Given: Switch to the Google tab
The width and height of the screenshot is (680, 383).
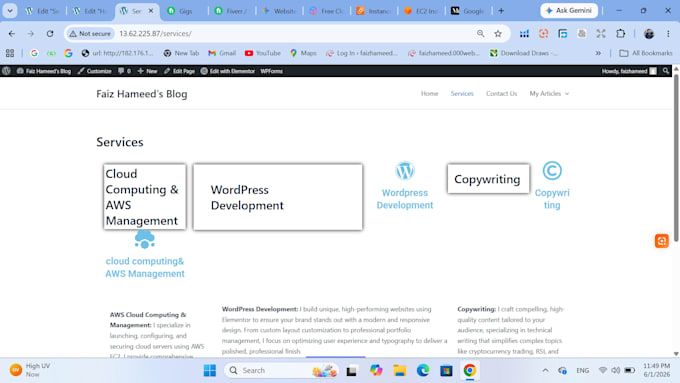Looking at the screenshot, I should click(x=468, y=11).
